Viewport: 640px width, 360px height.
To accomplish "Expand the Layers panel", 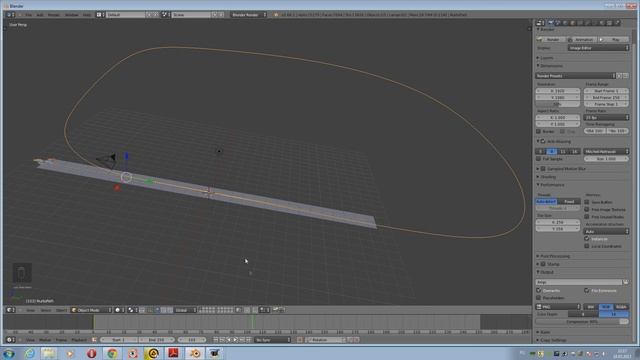I will point(546,58).
